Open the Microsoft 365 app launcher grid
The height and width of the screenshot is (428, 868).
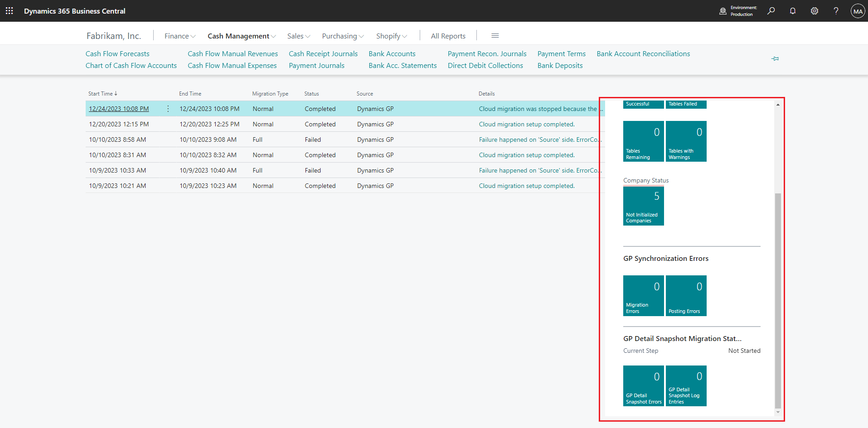coord(9,10)
